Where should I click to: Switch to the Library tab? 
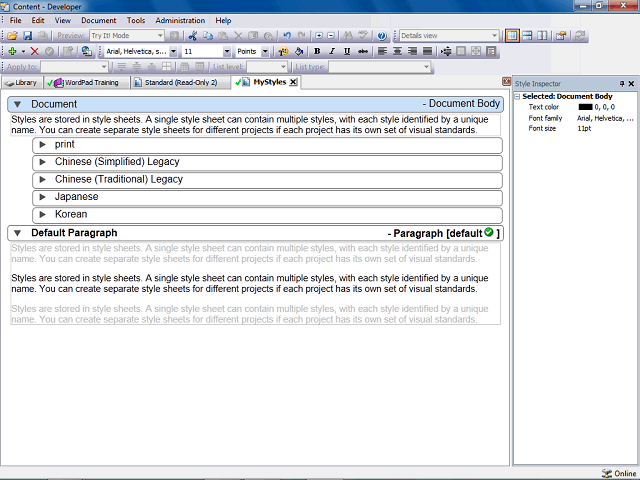point(21,83)
